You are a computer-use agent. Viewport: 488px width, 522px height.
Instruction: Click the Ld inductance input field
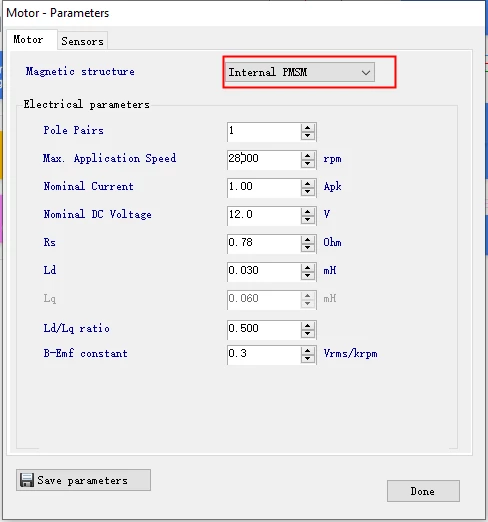point(264,271)
